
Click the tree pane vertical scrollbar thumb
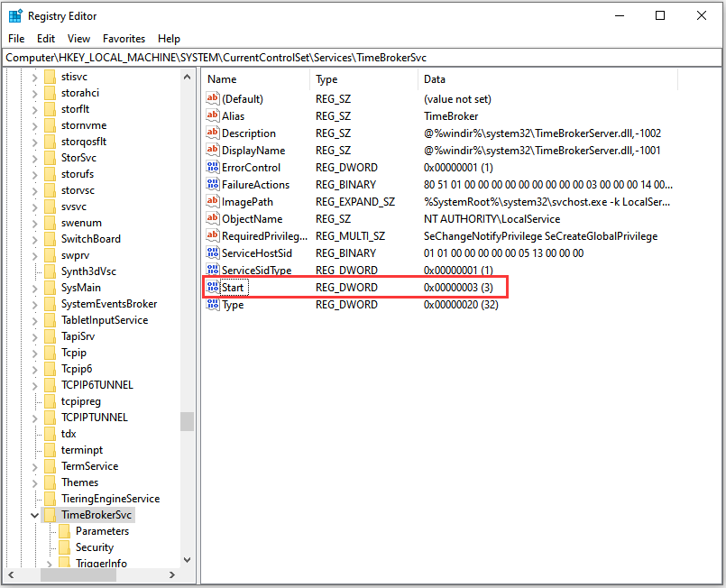point(187,421)
